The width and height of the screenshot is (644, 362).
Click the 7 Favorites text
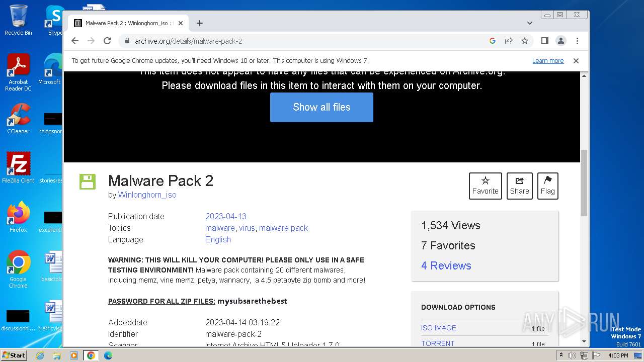click(448, 245)
